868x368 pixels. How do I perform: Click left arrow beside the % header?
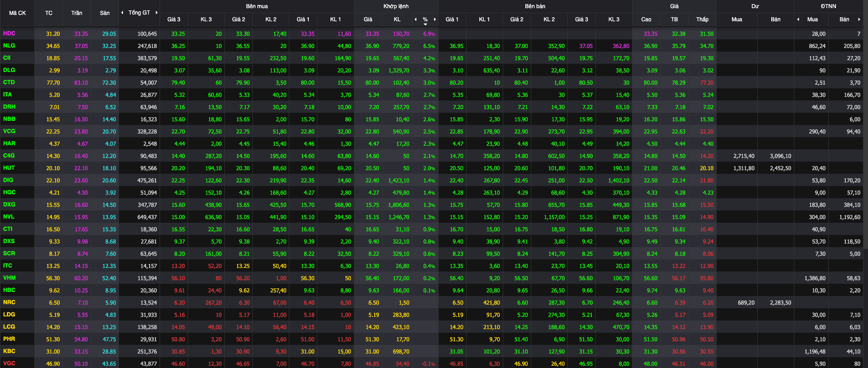click(x=415, y=19)
